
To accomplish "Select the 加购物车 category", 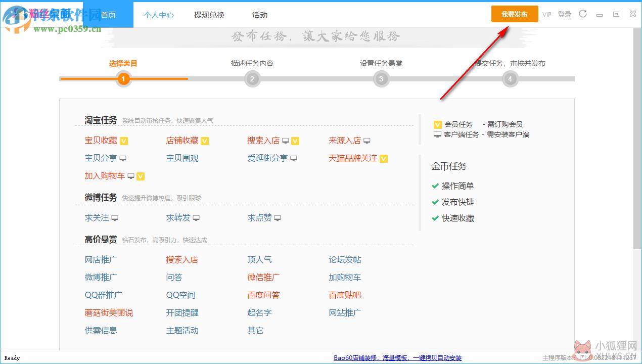I will click(x=345, y=278).
